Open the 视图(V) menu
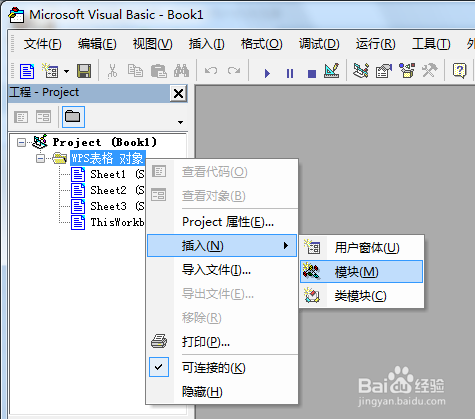This screenshot has width=475, height=419. click(x=152, y=44)
